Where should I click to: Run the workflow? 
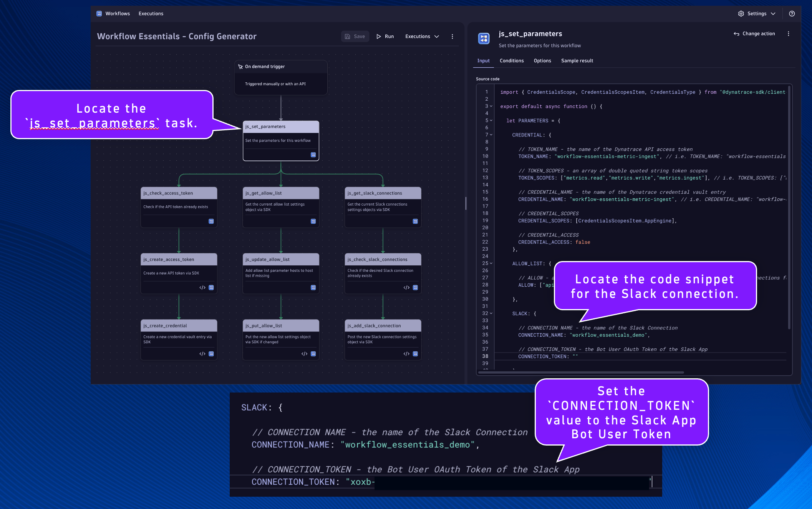385,37
